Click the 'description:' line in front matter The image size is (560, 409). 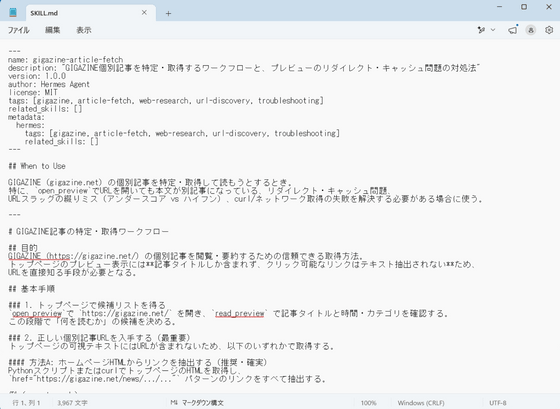[244, 68]
